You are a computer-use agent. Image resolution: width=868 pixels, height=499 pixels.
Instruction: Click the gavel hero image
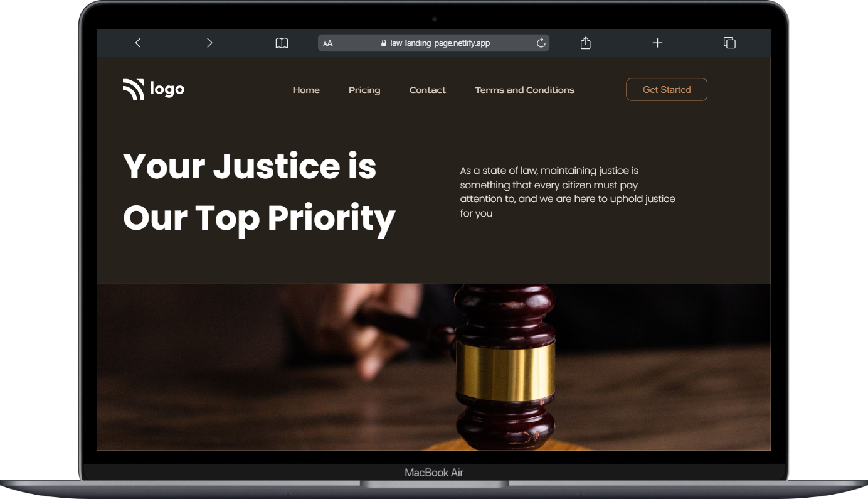point(433,367)
